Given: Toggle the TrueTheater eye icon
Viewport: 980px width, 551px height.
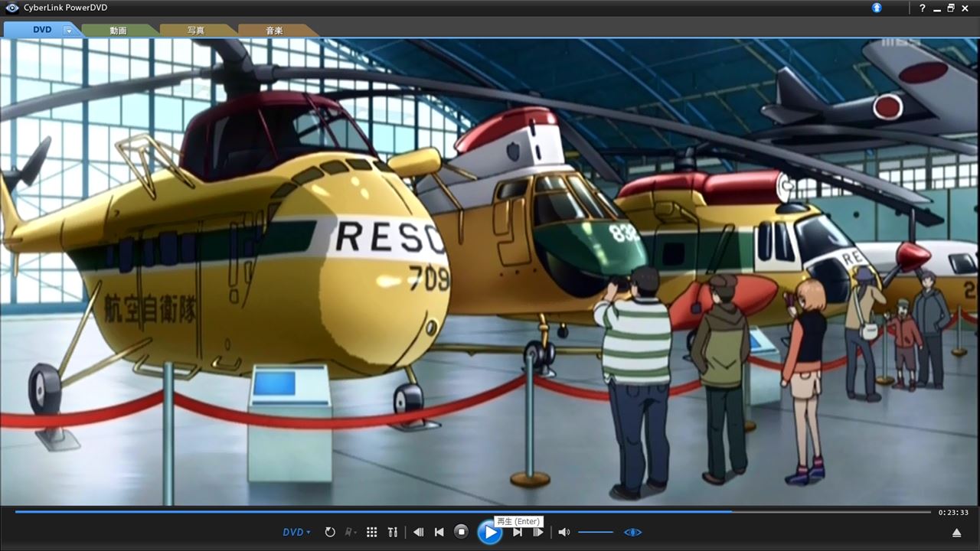Looking at the screenshot, I should tap(632, 532).
